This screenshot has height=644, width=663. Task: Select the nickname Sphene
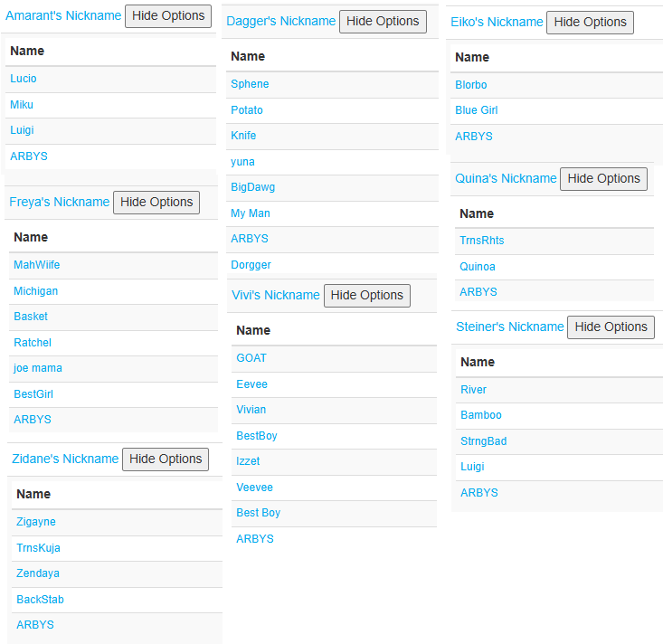tap(250, 84)
